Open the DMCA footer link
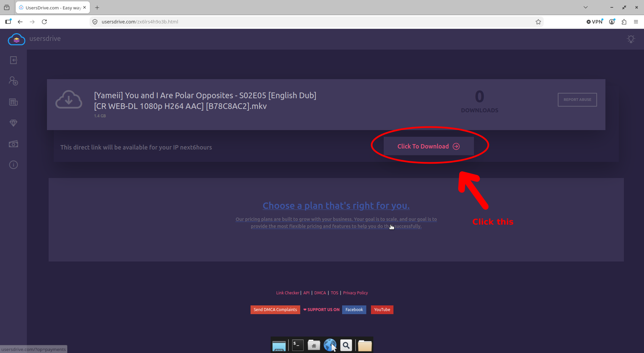644x353 pixels. [320, 293]
